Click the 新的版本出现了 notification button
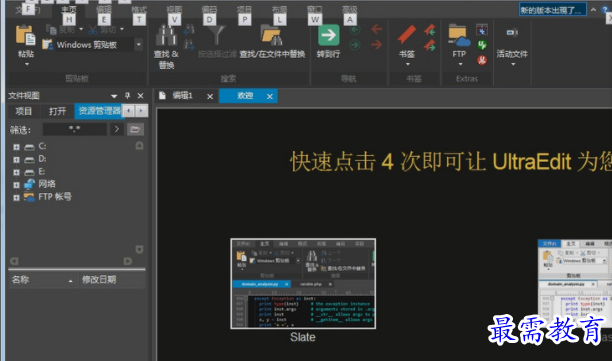This screenshot has width=612, height=361. [x=552, y=10]
